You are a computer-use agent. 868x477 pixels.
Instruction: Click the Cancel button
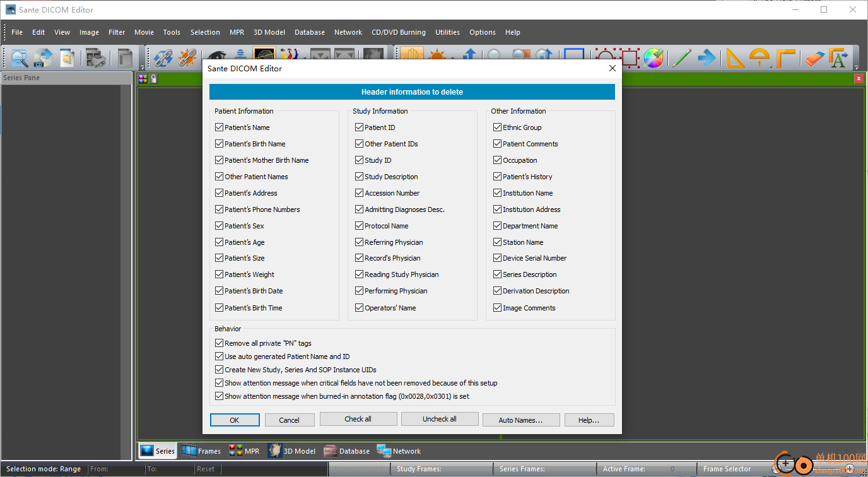(290, 420)
